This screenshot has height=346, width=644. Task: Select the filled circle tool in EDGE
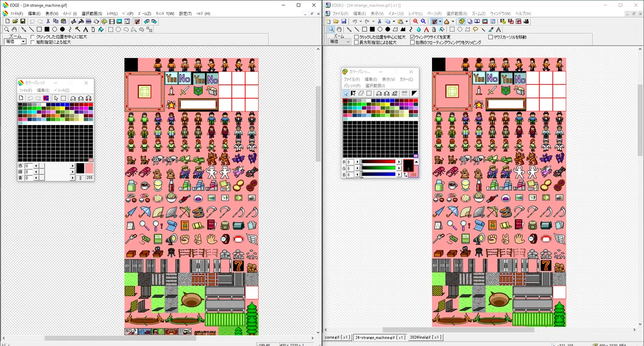click(x=62, y=30)
